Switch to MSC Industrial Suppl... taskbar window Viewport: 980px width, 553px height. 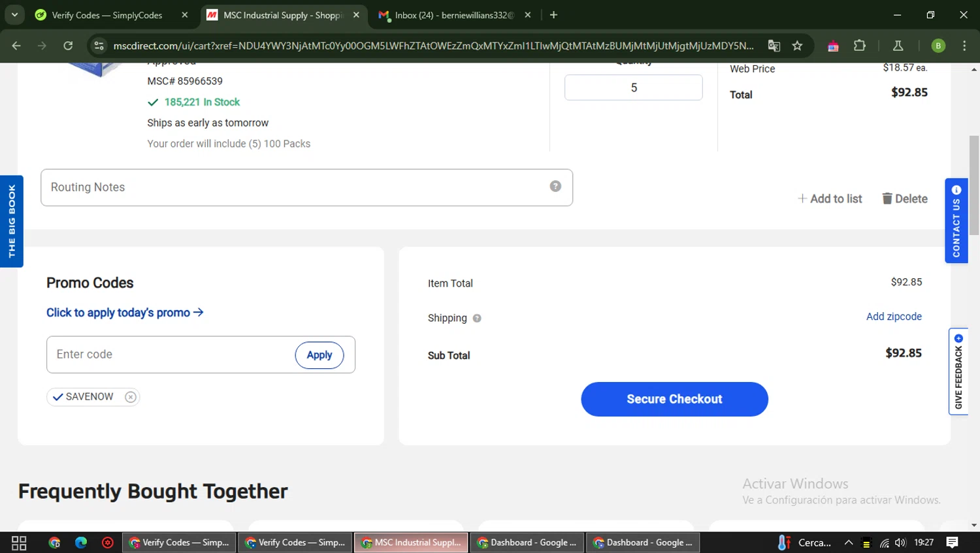[x=411, y=543]
